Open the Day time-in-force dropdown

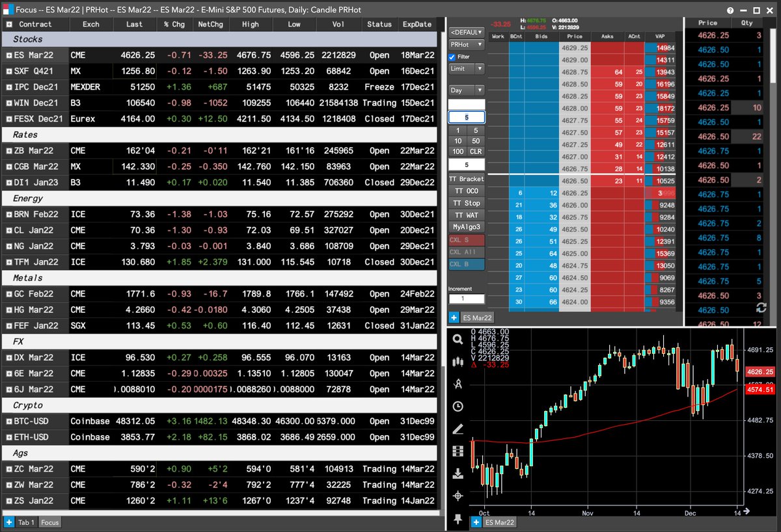coord(467,90)
